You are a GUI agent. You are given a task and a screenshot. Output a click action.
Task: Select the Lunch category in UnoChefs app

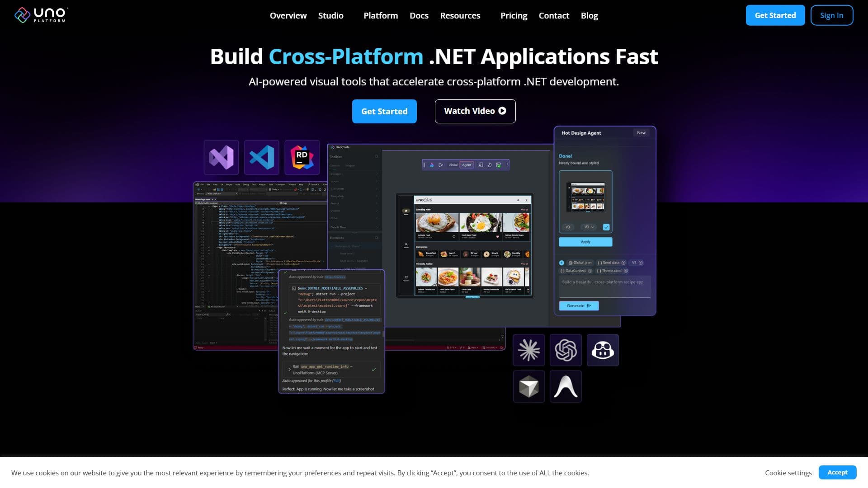click(x=449, y=254)
